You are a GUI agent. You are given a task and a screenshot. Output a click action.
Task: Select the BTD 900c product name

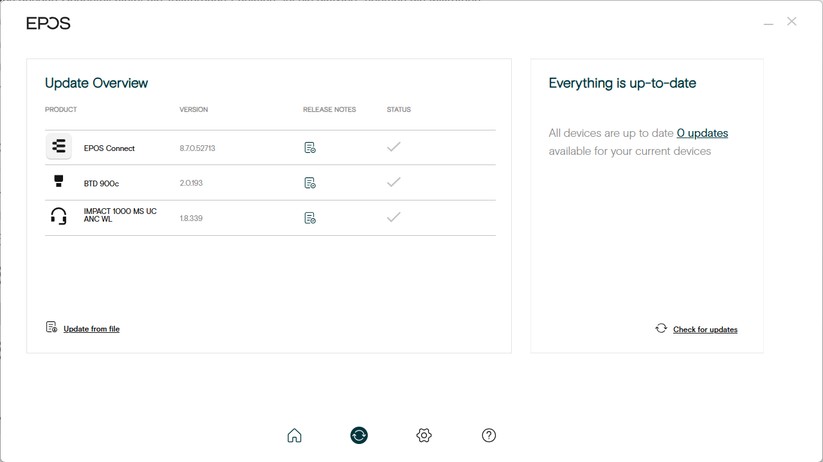[x=101, y=183]
